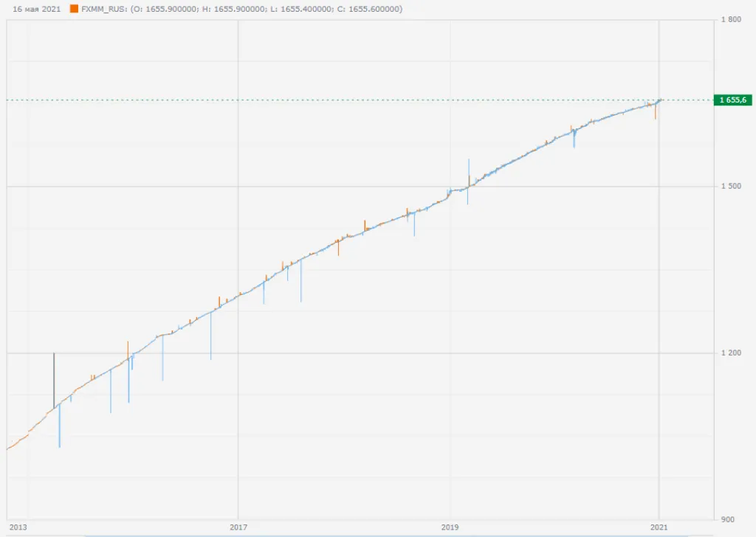Click the orange FXMM_RUS legend color square
The image size is (756, 537).
(74, 9)
